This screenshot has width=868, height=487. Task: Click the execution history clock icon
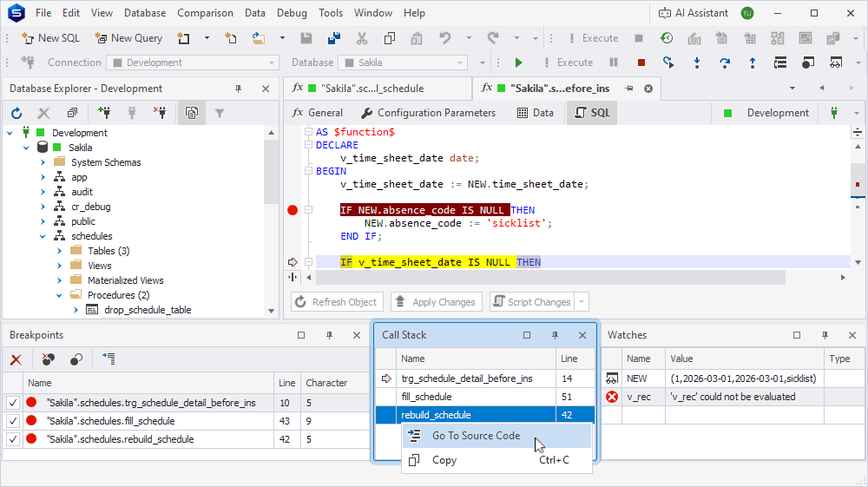[667, 38]
